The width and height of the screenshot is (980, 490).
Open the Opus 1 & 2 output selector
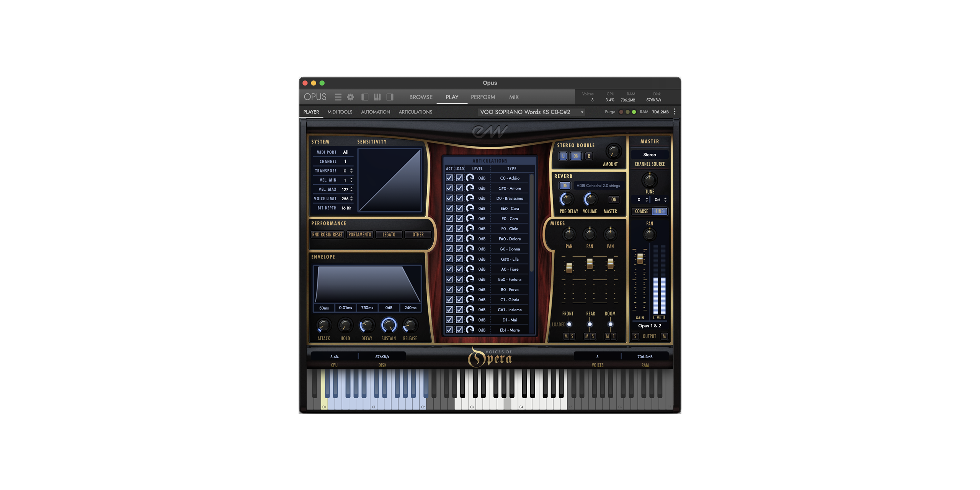[x=650, y=326]
